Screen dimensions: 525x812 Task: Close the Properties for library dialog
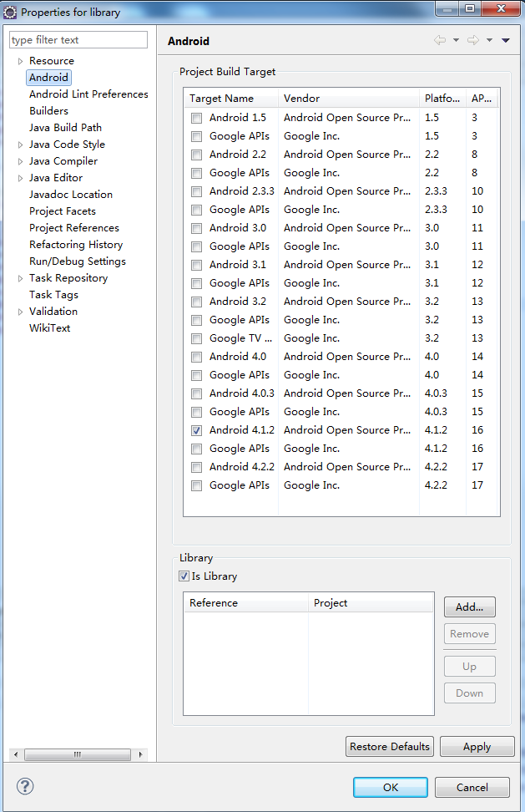pos(501,8)
